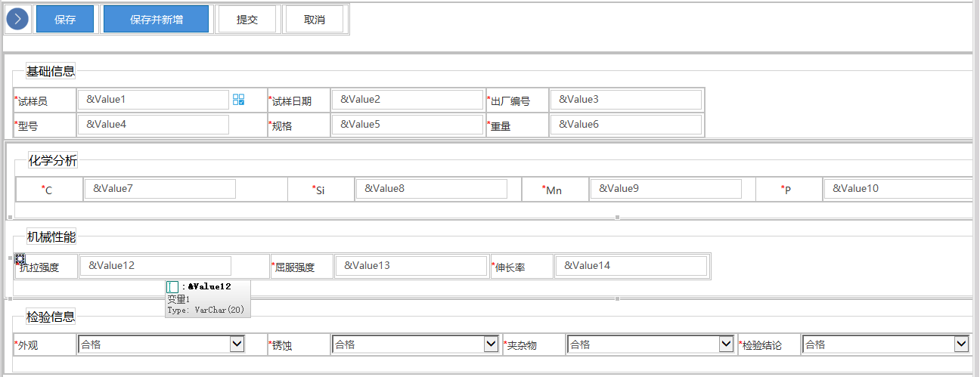This screenshot has width=980, height=377.
Task: Click the move handle icon near 抗拉强度
Action: click(x=20, y=259)
